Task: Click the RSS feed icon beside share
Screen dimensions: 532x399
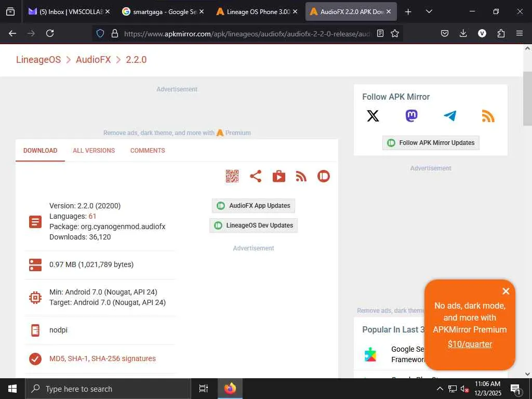Action: click(301, 177)
